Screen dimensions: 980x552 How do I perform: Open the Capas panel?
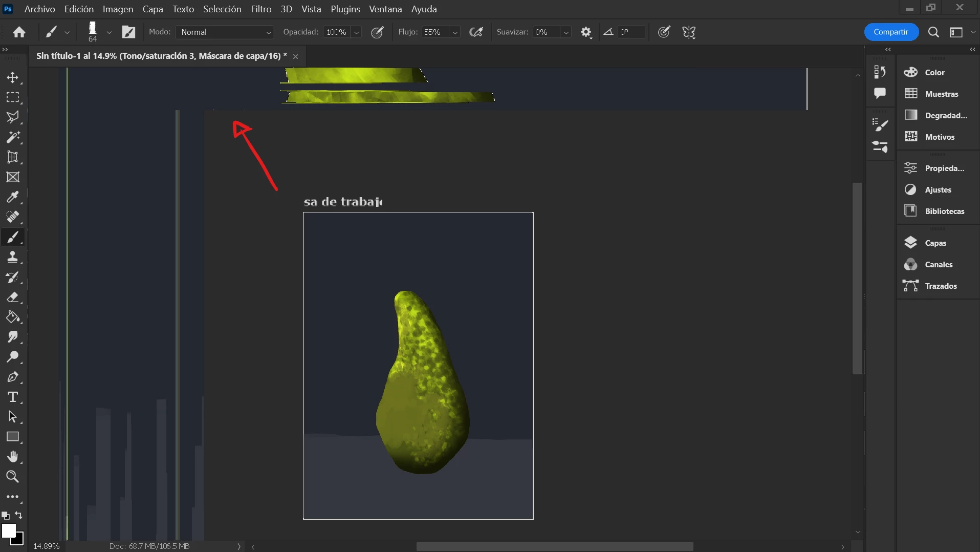tap(936, 243)
